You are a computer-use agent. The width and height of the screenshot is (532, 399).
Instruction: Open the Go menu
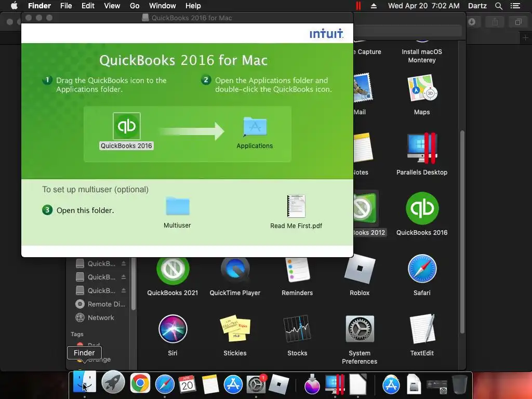click(x=135, y=6)
